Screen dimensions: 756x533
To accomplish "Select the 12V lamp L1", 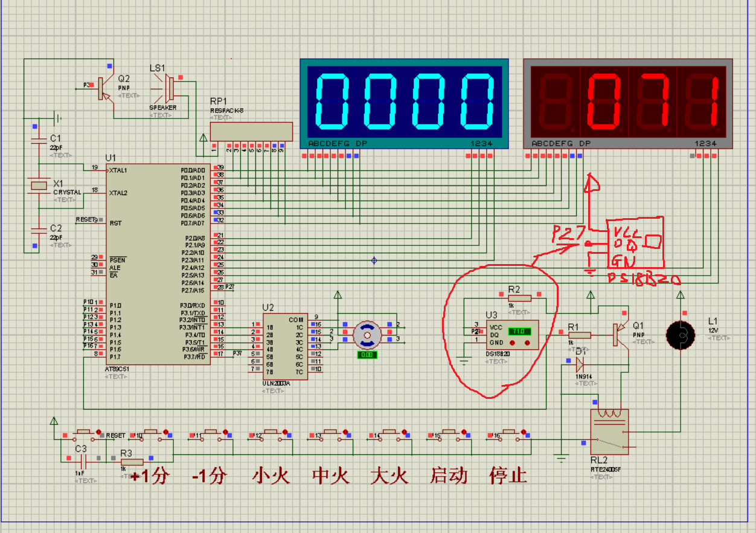I will [x=681, y=334].
